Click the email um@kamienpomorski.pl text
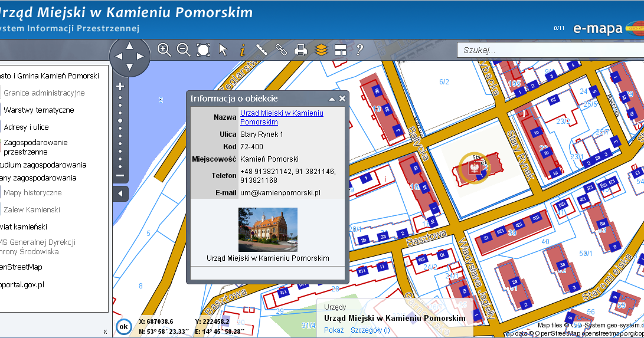 (280, 193)
